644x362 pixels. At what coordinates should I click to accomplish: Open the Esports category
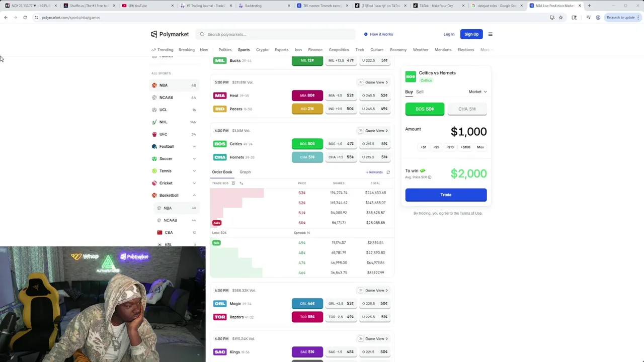pos(281,50)
